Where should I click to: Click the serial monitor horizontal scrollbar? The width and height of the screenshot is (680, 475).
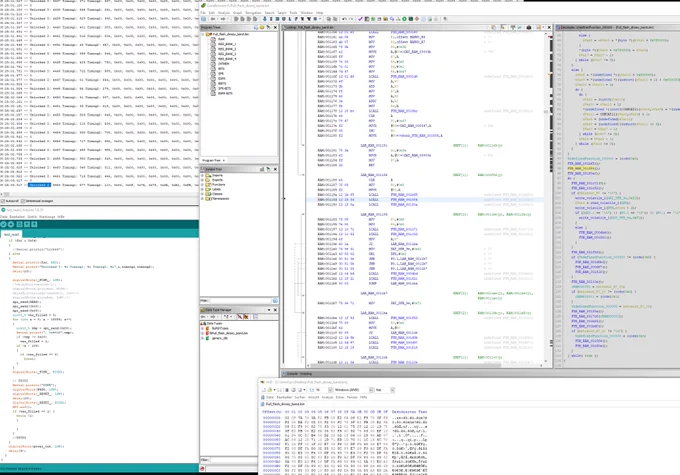click(100, 194)
